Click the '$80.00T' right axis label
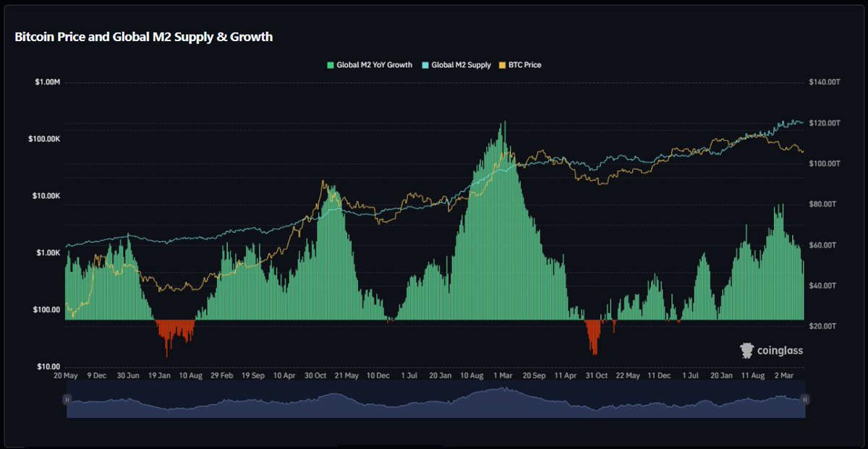The height and width of the screenshot is (449, 868). 824,205
